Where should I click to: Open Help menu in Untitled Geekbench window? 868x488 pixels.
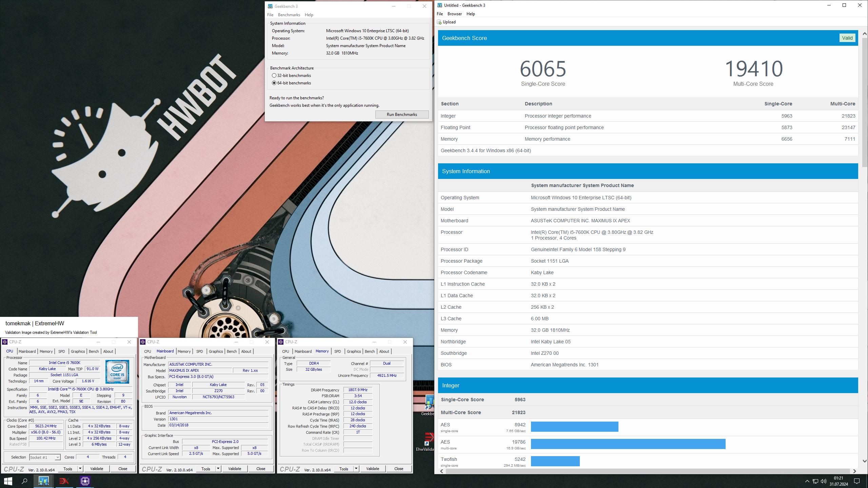coord(471,14)
